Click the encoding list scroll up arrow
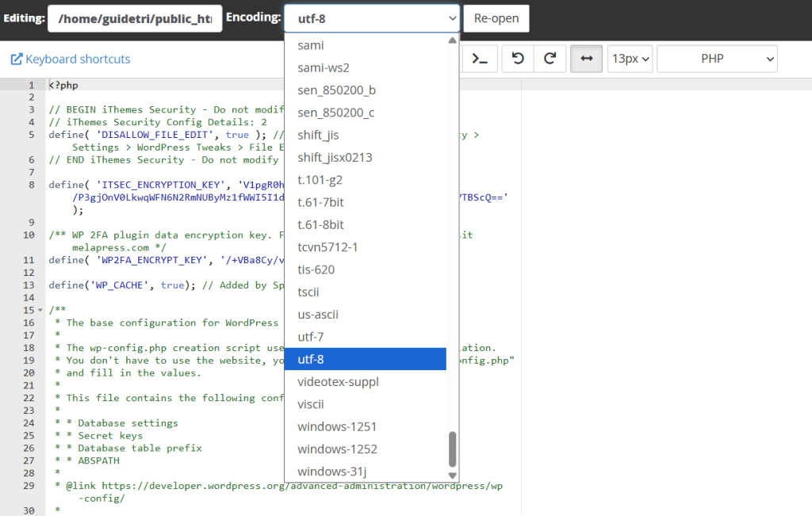Screen dimensions: 812x516 pyautogui.click(x=453, y=40)
